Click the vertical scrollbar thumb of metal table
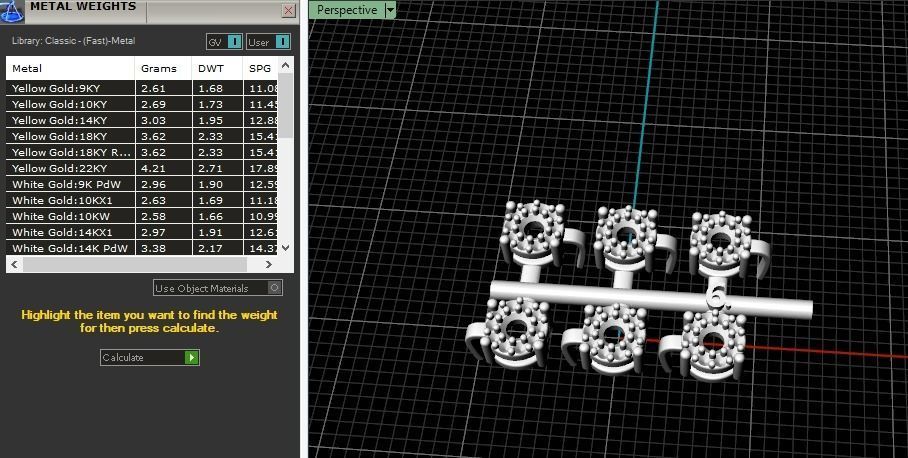The image size is (908, 458). 285,105
